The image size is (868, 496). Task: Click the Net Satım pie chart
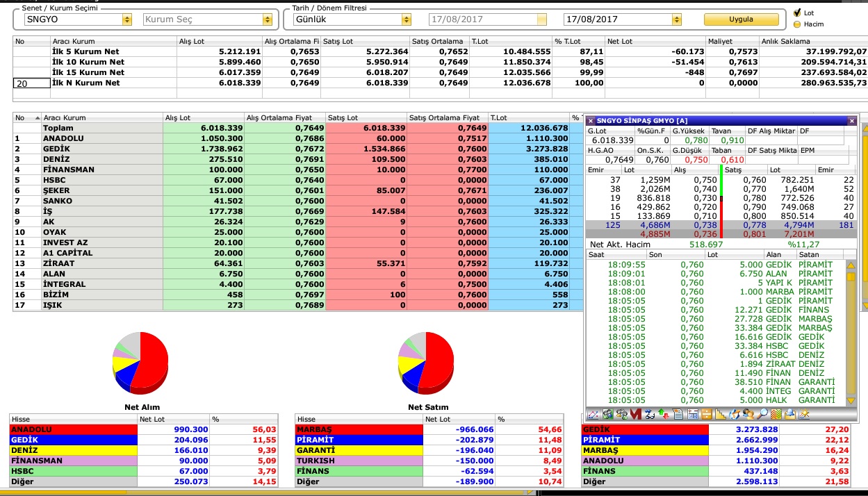point(426,363)
